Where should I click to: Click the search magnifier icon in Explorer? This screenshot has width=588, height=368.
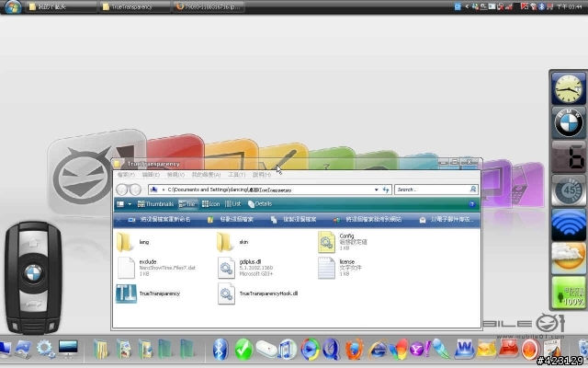click(473, 190)
